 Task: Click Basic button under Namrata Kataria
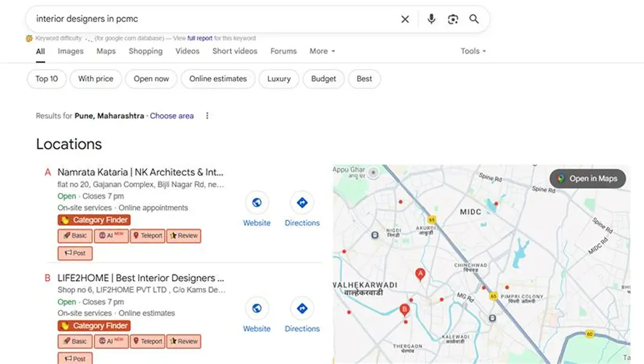(75, 236)
